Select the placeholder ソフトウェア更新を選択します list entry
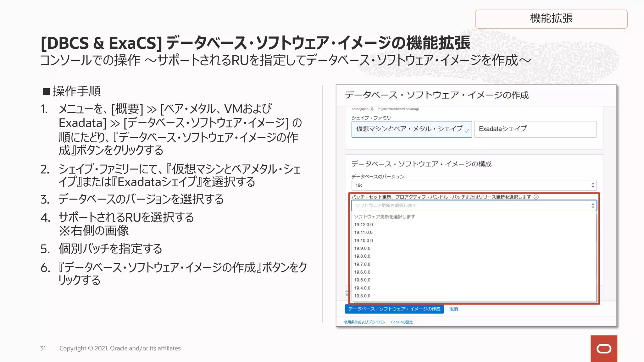The height and width of the screenshot is (362, 644). tap(384, 217)
